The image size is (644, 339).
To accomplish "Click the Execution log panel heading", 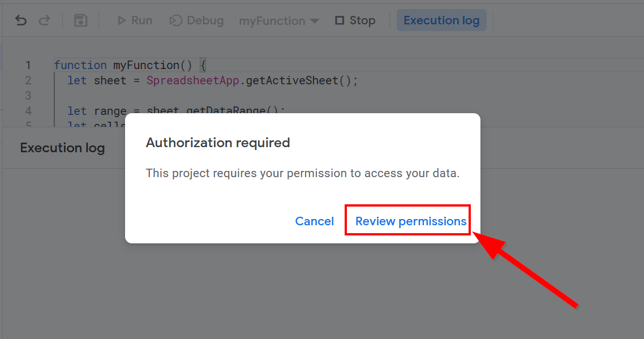I will 62,148.
